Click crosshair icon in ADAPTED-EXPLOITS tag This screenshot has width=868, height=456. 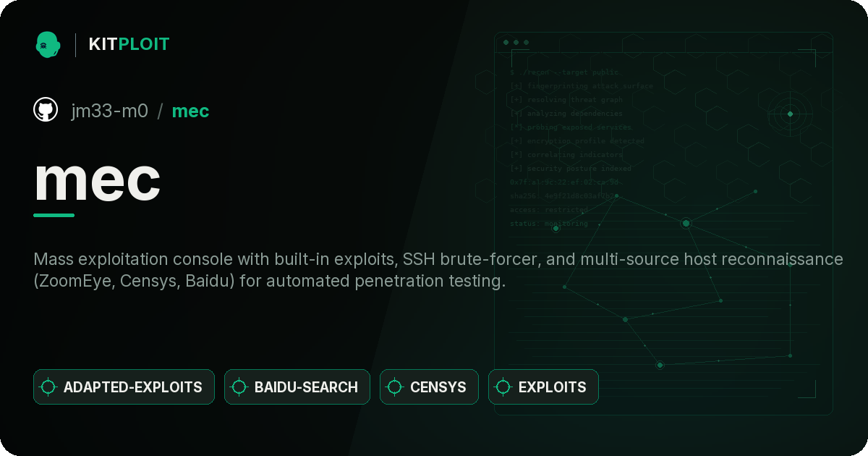(x=48, y=387)
